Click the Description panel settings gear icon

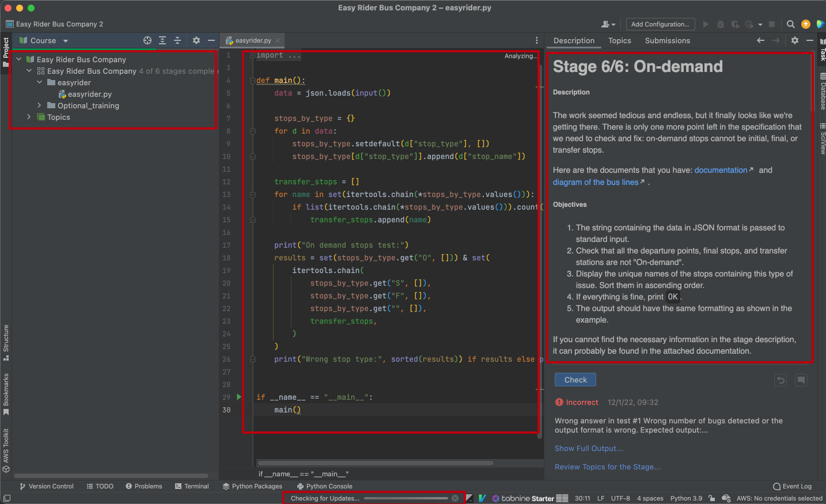tap(795, 40)
